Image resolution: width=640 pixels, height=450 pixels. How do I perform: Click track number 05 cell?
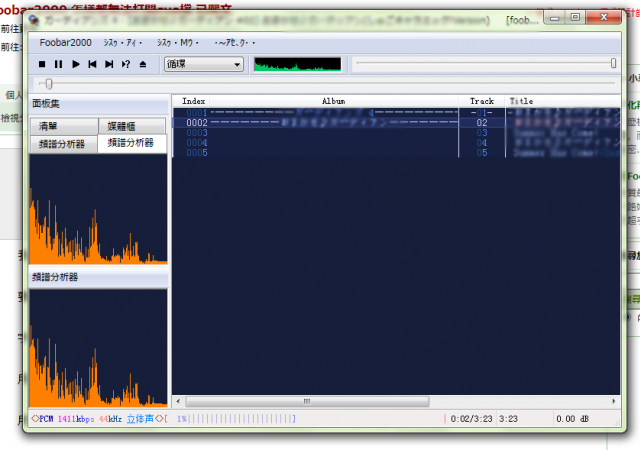(x=482, y=153)
